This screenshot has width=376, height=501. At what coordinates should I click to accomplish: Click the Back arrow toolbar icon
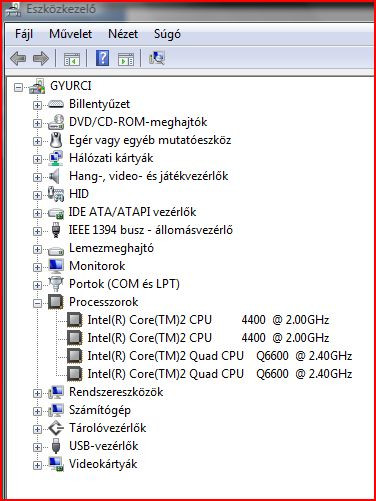(18, 58)
